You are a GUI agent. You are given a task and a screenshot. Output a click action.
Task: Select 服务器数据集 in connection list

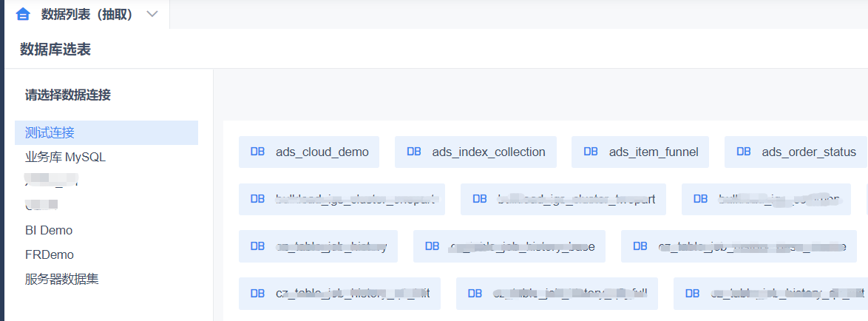pos(61,279)
